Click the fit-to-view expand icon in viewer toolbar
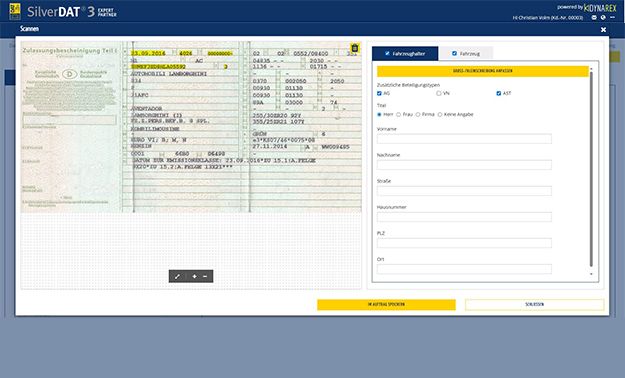The width and height of the screenshot is (625, 378). 177,276
